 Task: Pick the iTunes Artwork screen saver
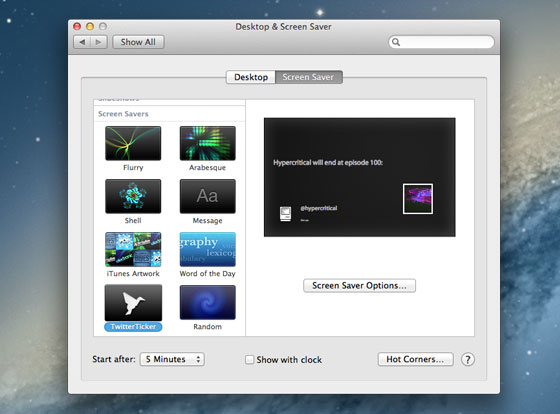tap(133, 249)
